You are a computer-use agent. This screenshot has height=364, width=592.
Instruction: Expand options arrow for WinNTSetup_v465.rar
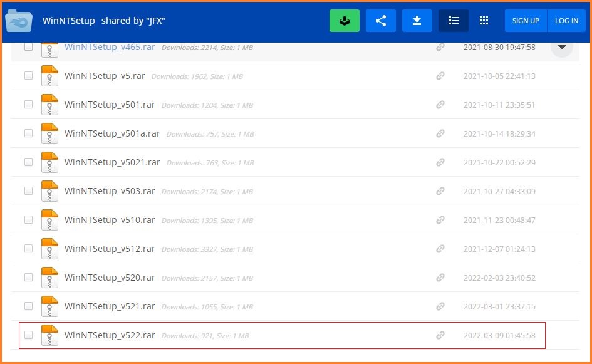point(562,48)
